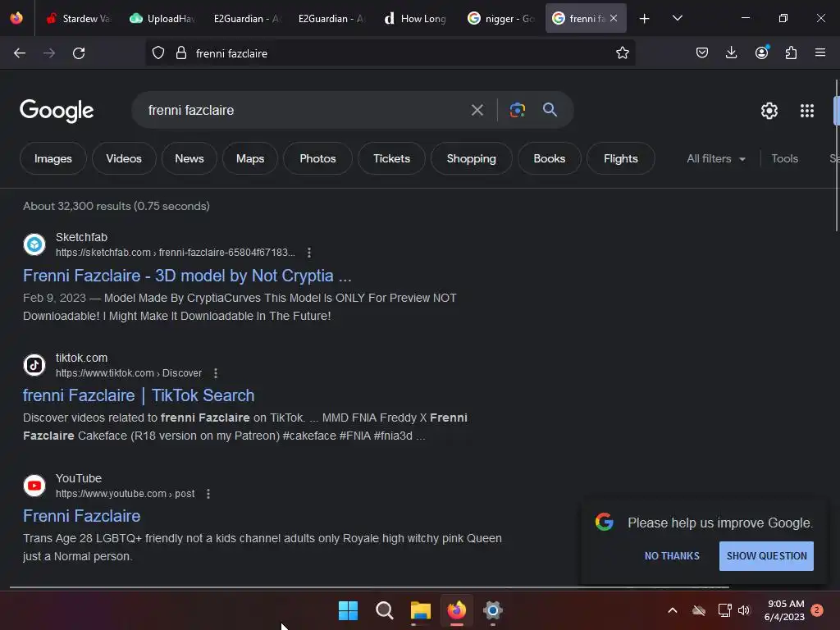Open the Firefox account icon
840x630 pixels.
pyautogui.click(x=761, y=52)
